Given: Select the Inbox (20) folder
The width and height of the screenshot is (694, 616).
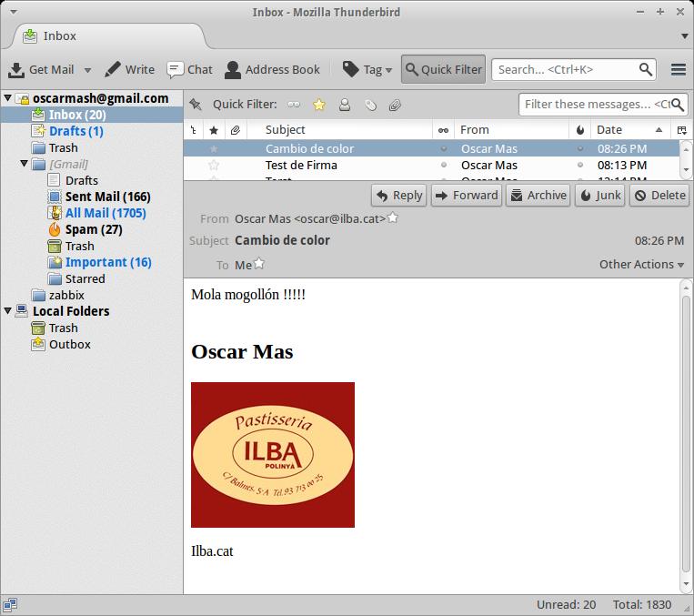Looking at the screenshot, I should pyautogui.click(x=92, y=115).
